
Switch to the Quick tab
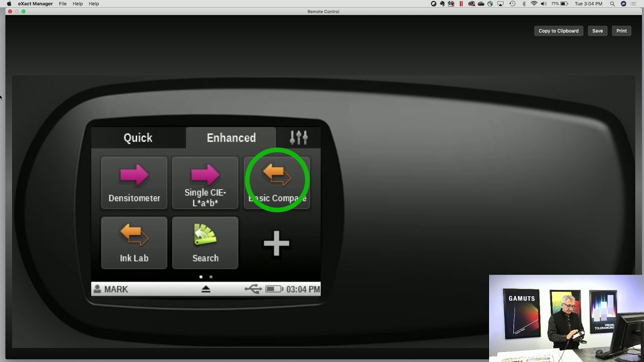[138, 137]
